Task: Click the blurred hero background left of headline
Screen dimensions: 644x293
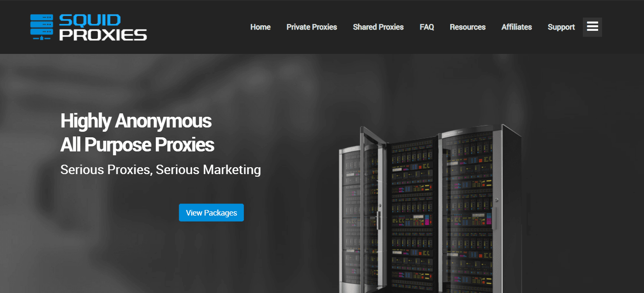Action: (30, 171)
